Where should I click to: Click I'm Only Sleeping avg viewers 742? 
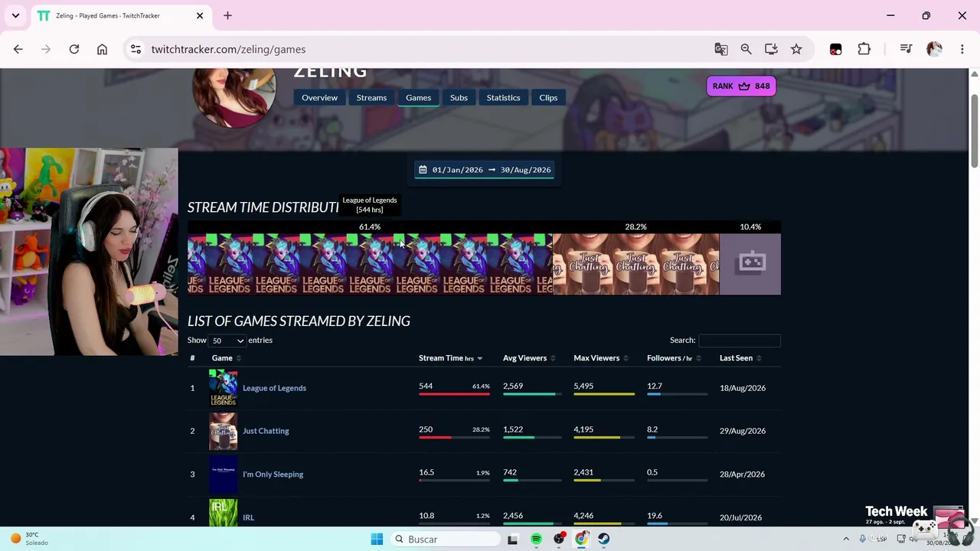tap(510, 472)
